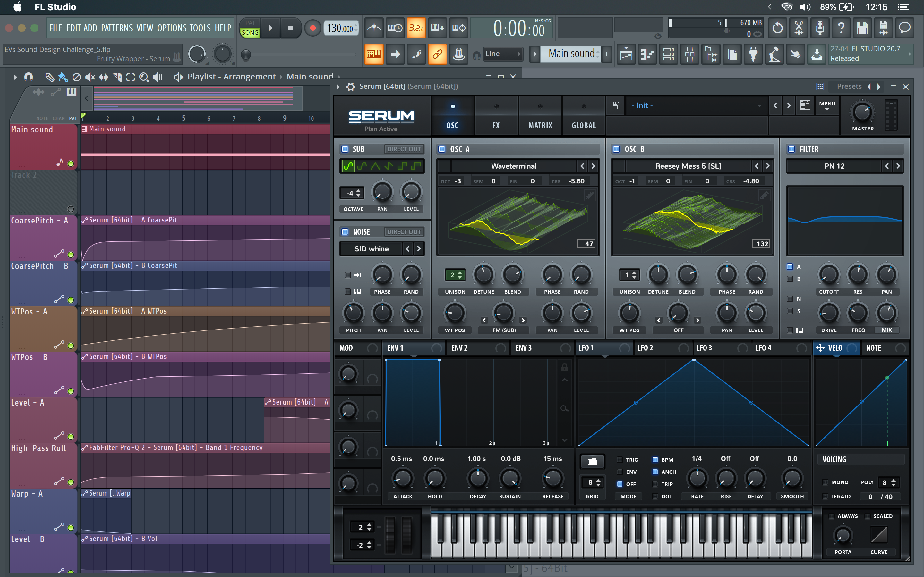Click the Serum MASTER volume knob
This screenshot has height=577, width=924.
(862, 112)
